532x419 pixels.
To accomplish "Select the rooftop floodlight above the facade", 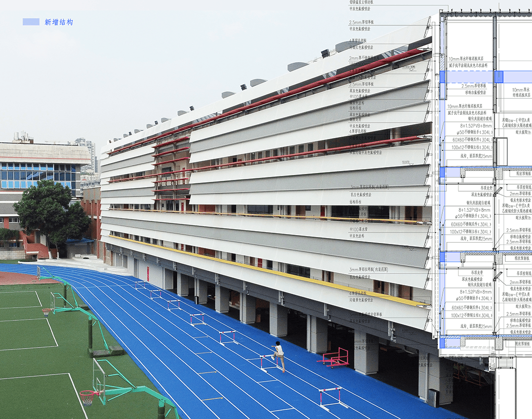I will click(325, 53).
